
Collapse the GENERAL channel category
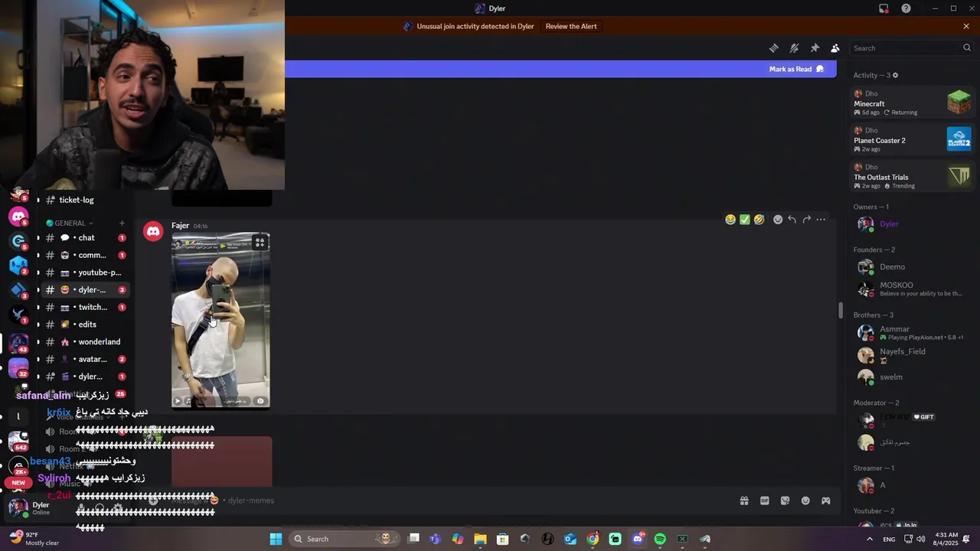pyautogui.click(x=70, y=223)
